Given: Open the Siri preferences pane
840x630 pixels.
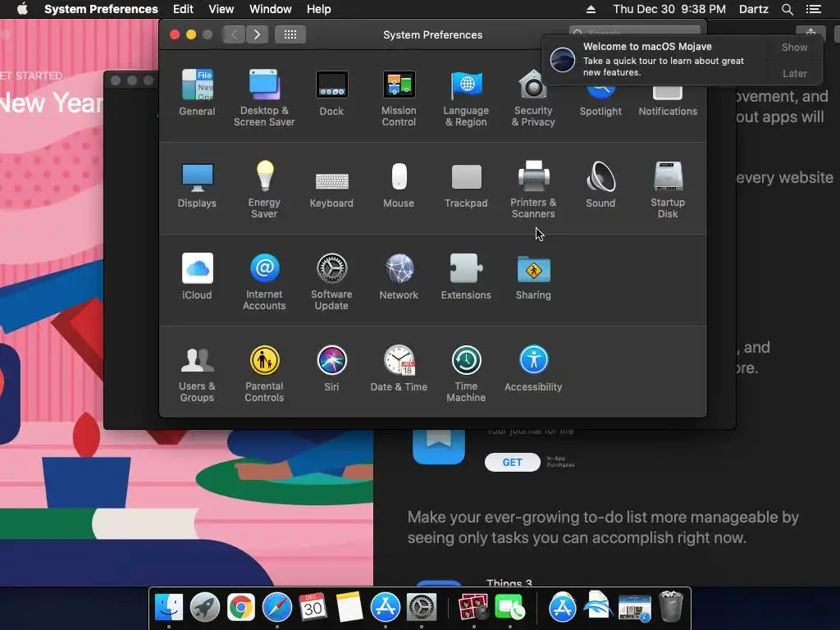Looking at the screenshot, I should (331, 368).
